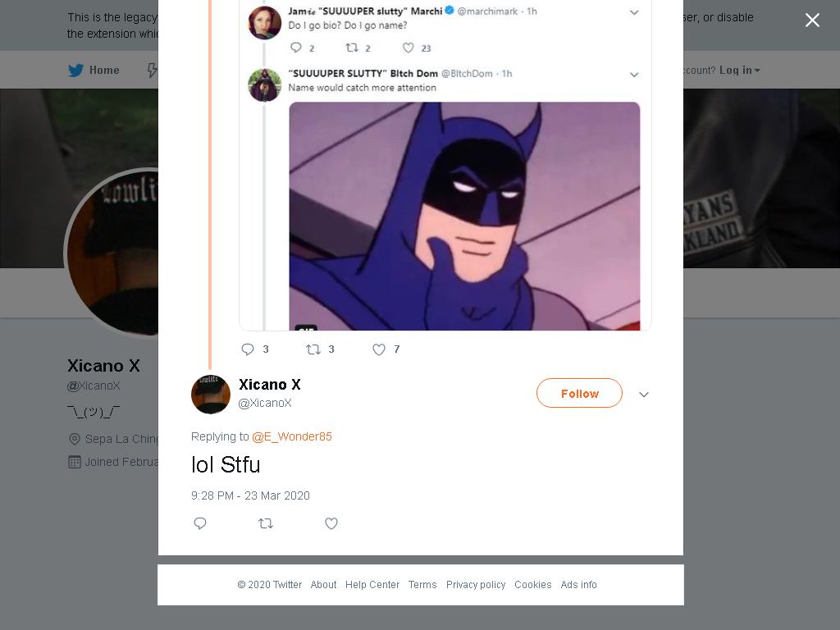Reply to Jamie Marchi's tweet via comment icon
840x630 pixels.
point(295,48)
